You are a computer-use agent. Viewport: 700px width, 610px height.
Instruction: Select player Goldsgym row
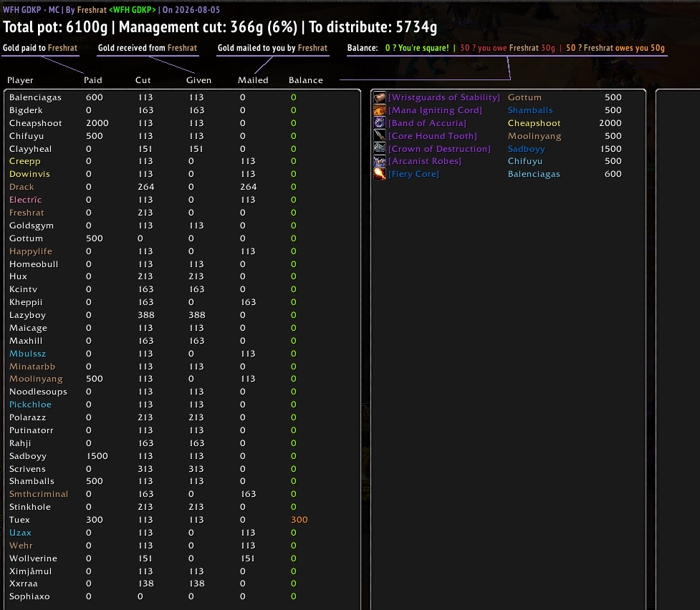click(x=182, y=226)
